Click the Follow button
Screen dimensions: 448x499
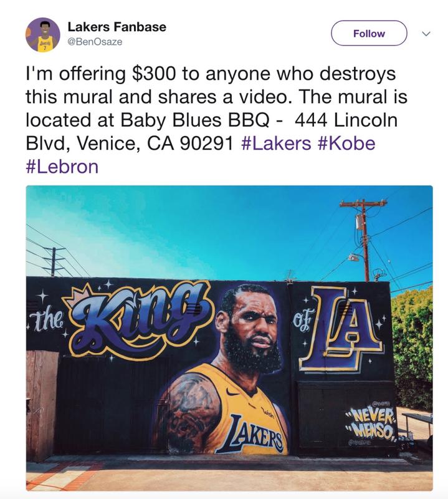pos(369,33)
